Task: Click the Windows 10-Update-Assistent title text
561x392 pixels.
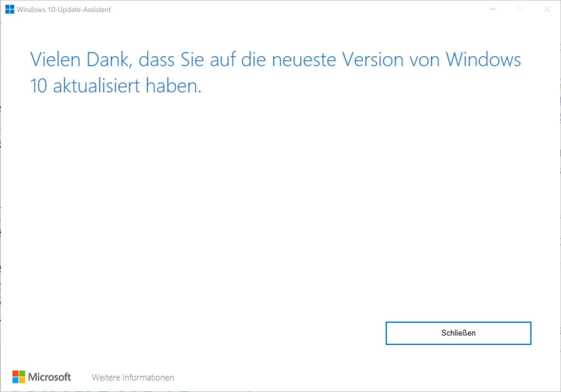Action: pyautogui.click(x=64, y=10)
